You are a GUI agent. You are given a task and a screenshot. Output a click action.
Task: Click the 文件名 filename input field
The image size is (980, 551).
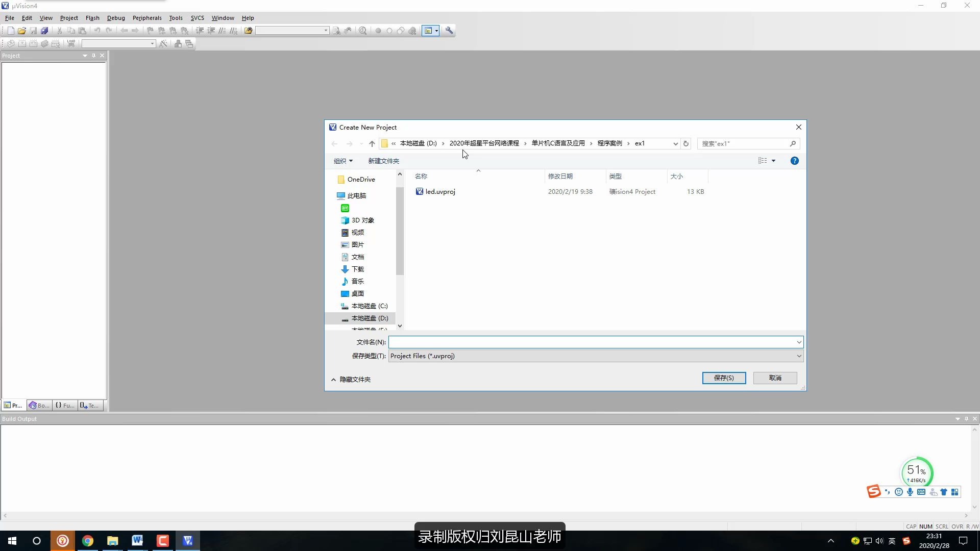point(592,342)
